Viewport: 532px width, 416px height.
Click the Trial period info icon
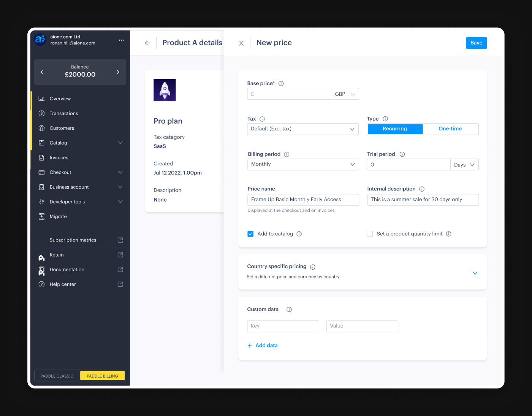(x=402, y=154)
